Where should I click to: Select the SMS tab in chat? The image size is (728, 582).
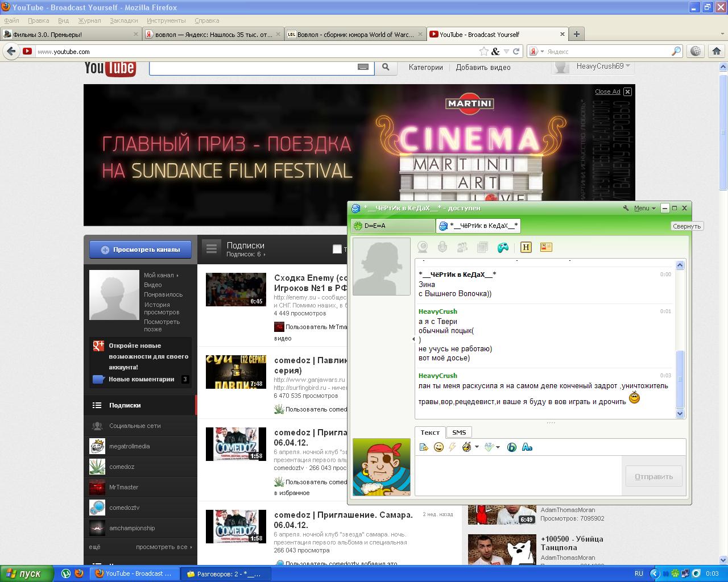click(459, 433)
